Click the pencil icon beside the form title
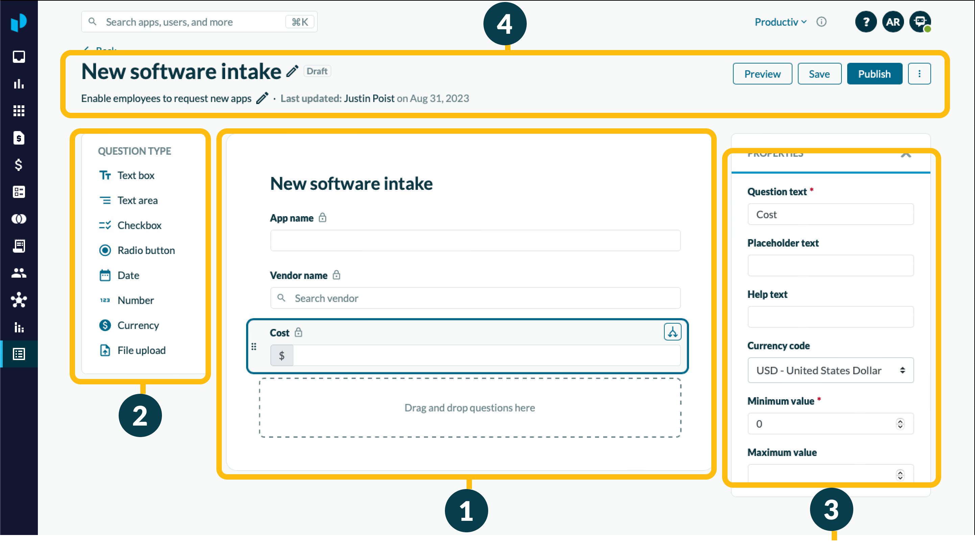Viewport: 975px width, 560px height. coord(292,71)
